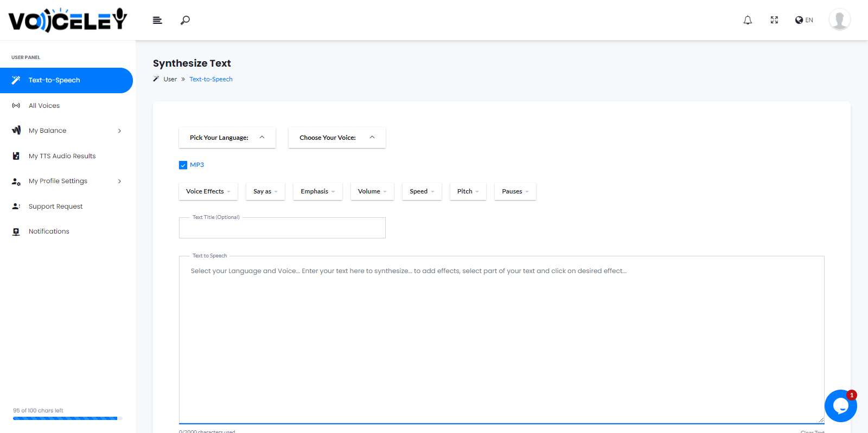Click the breadcrumb wand icon beside User
This screenshot has height=433, width=868.
pyautogui.click(x=156, y=79)
